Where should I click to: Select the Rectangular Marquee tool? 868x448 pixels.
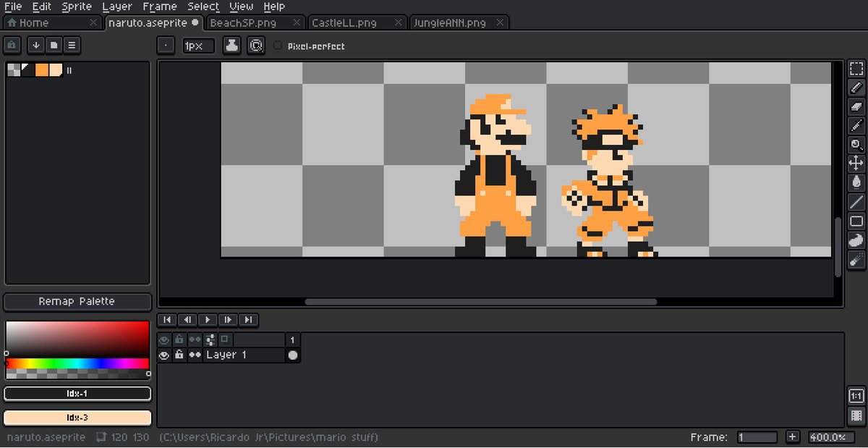[856, 69]
